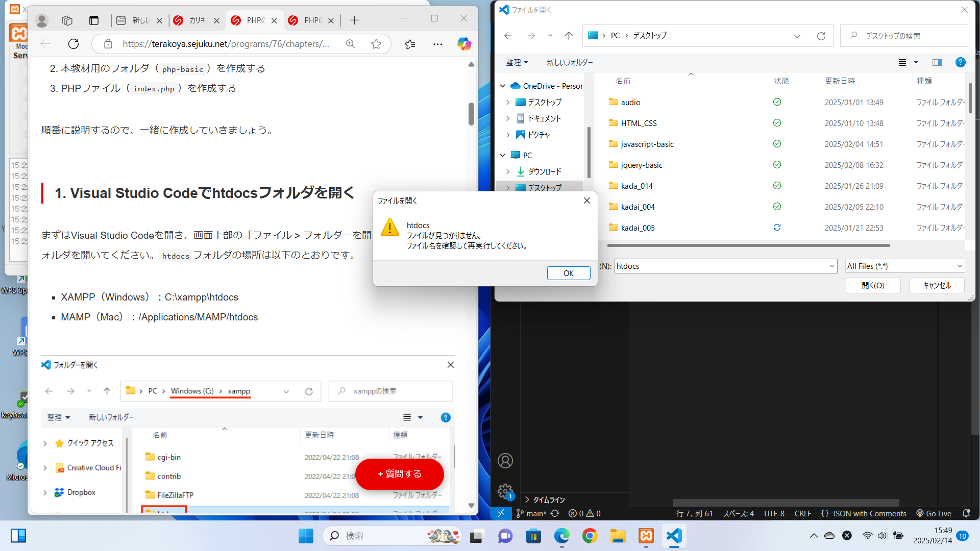980x551 pixels.
Task: Open the change-view dropdown arrow in dialog toolbar
Action: tap(915, 62)
